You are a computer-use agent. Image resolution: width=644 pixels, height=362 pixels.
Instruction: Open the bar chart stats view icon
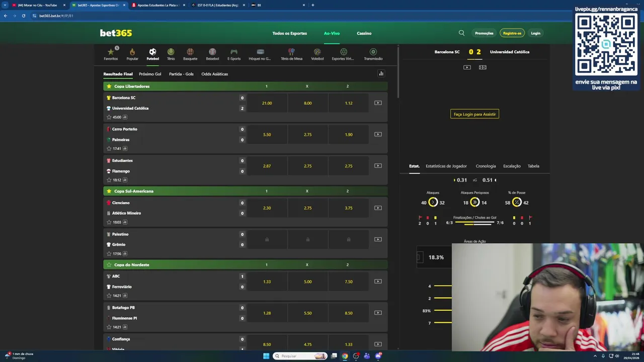pos(381,74)
